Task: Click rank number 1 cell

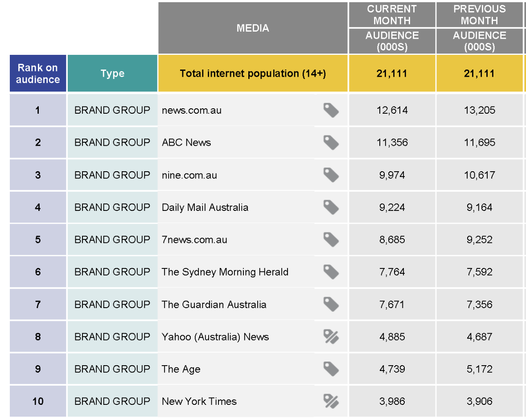Action: point(38,110)
